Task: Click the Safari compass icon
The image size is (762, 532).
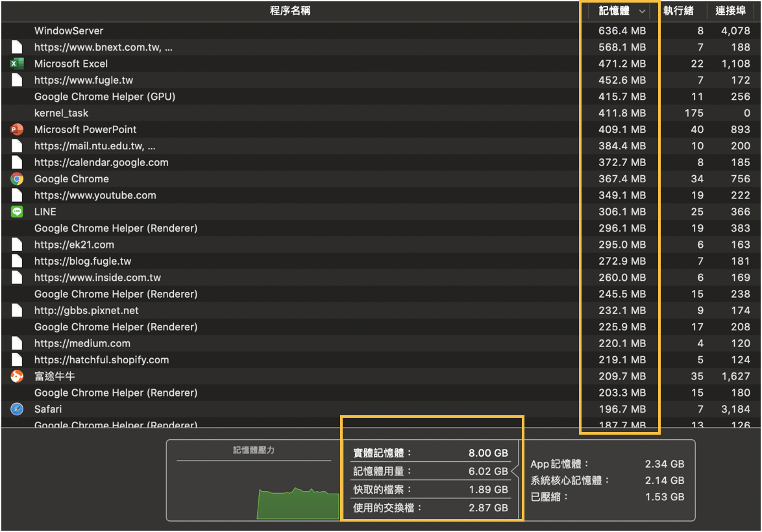Action: tap(17, 409)
